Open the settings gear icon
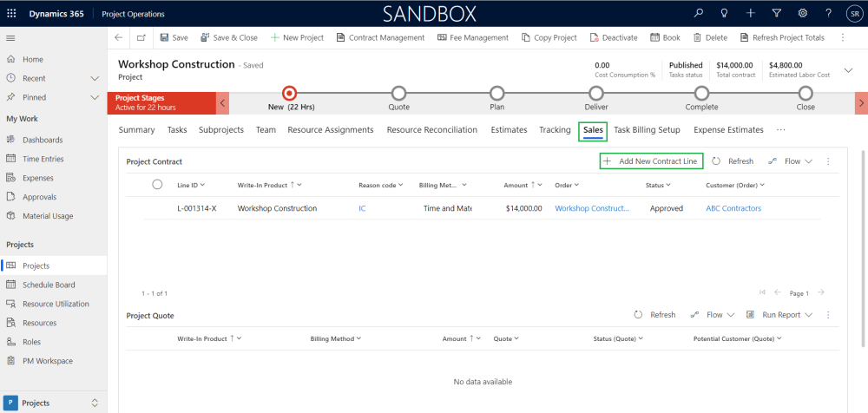The height and width of the screenshot is (413, 868). point(802,13)
